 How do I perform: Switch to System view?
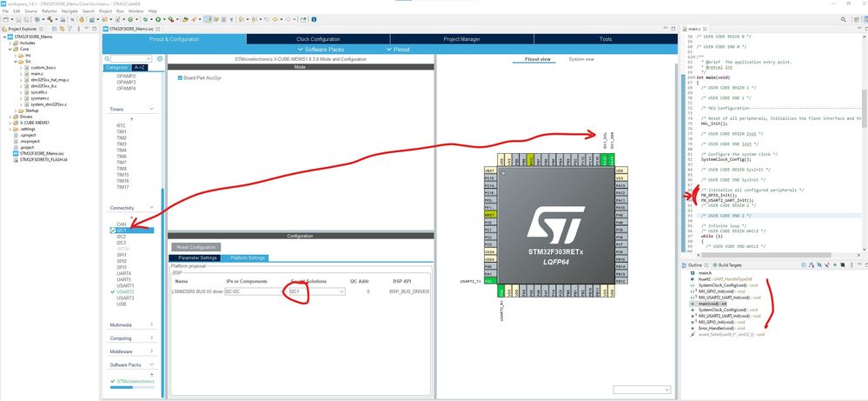pyautogui.click(x=581, y=59)
